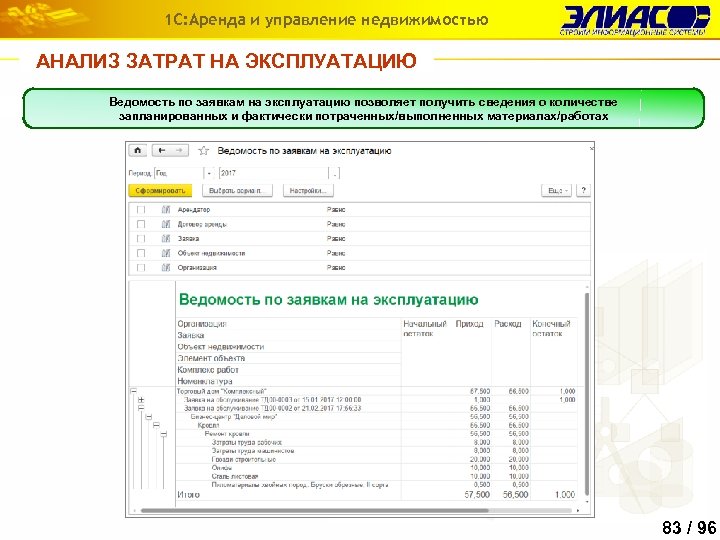Click the Равно comparison for Заявка filter
The width and height of the screenshot is (720, 540).
[336, 238]
